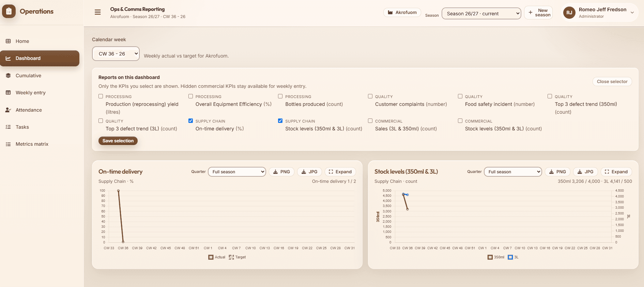Toggle 350ml legend swatch in Stock levels

(x=490, y=257)
